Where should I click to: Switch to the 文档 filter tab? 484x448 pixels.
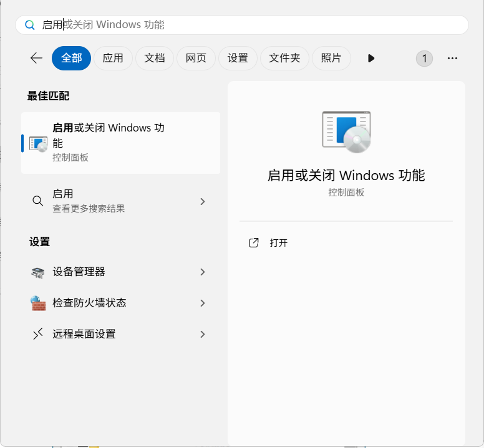coord(155,58)
